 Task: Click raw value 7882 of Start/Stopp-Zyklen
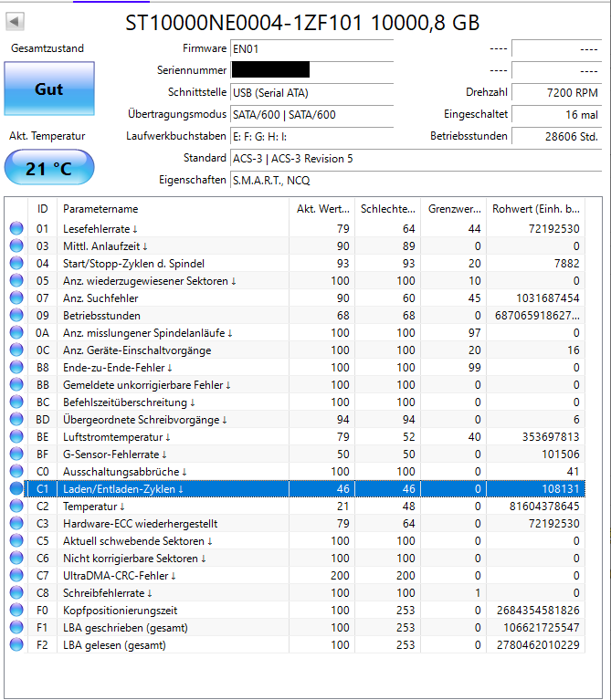[x=567, y=264]
